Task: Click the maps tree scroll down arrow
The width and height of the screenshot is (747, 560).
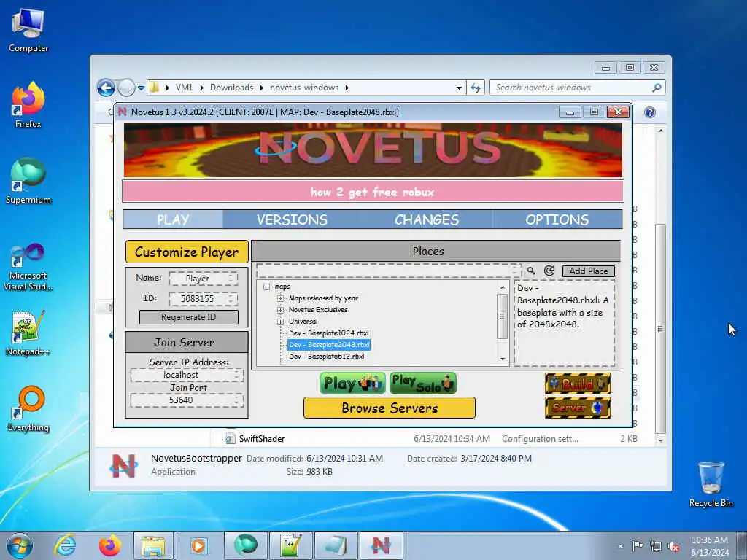Action: 503,359
